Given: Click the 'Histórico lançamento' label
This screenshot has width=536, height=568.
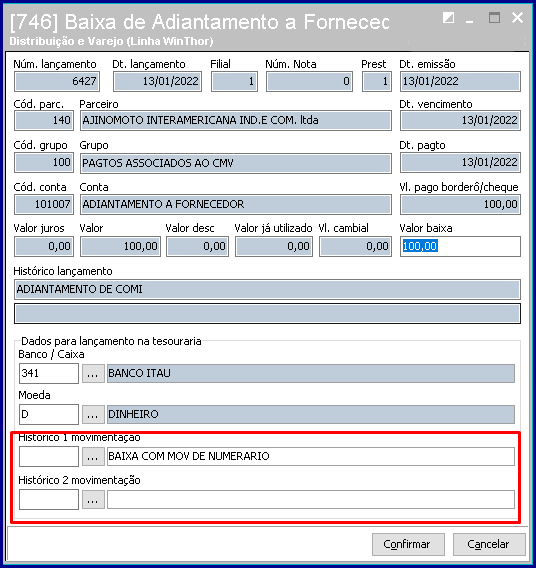Looking at the screenshot, I should click(x=63, y=271).
